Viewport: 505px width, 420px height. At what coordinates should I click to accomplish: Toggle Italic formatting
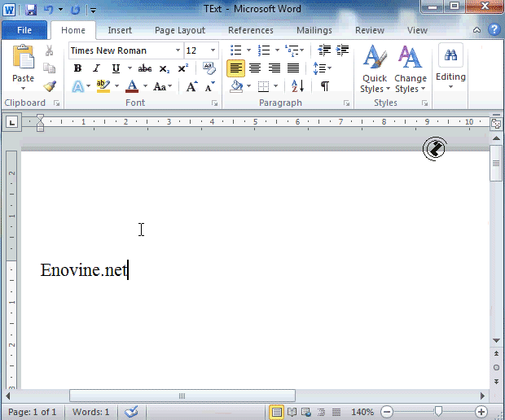click(x=96, y=68)
